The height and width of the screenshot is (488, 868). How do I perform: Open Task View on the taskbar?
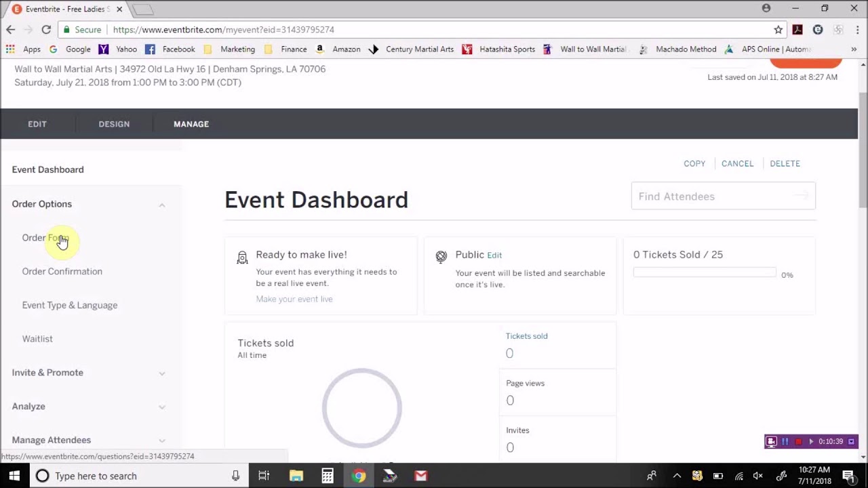pyautogui.click(x=264, y=476)
